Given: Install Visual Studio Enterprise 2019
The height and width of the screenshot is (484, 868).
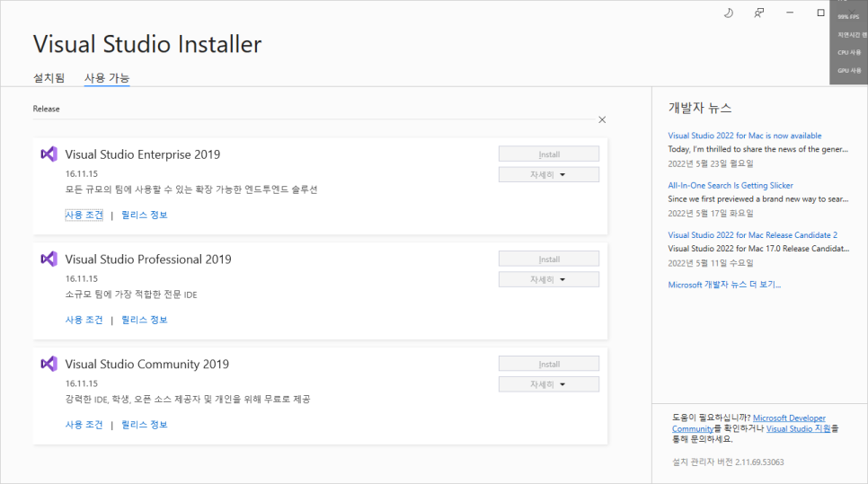Looking at the screenshot, I should click(549, 154).
